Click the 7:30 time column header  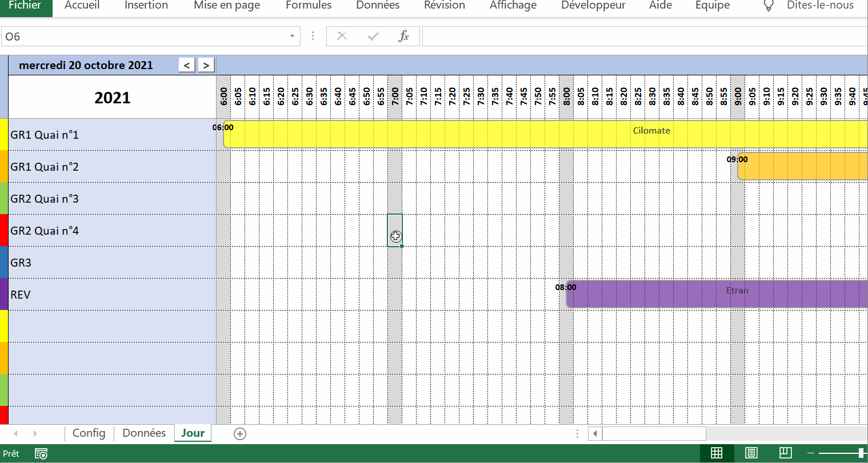(x=481, y=97)
